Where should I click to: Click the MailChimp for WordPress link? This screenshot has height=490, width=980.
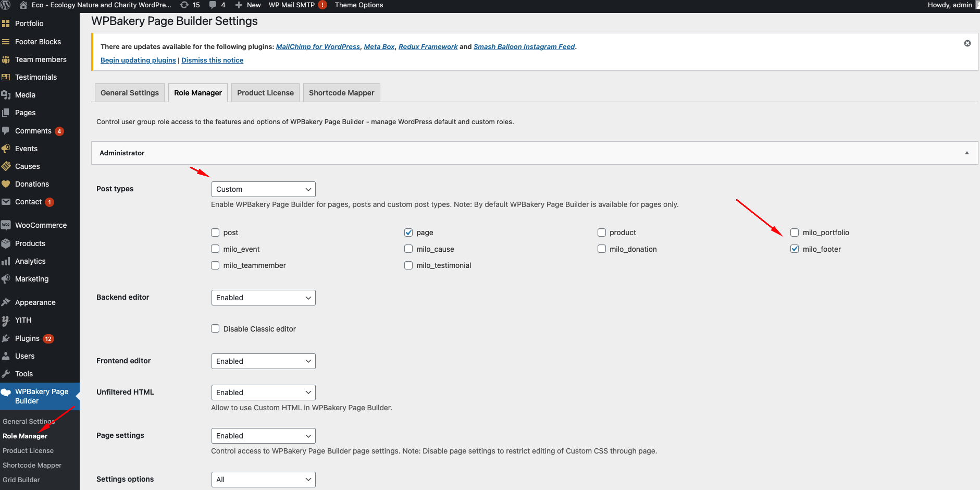[318, 46]
